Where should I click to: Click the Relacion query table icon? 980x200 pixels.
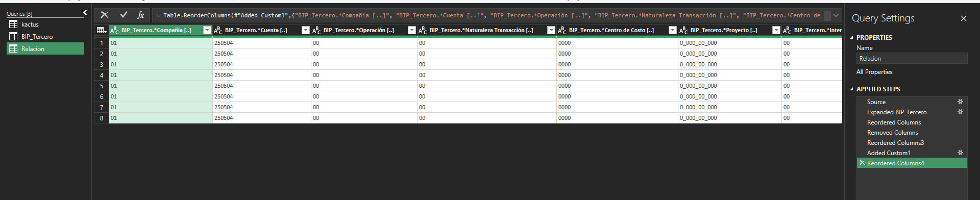click(13, 49)
